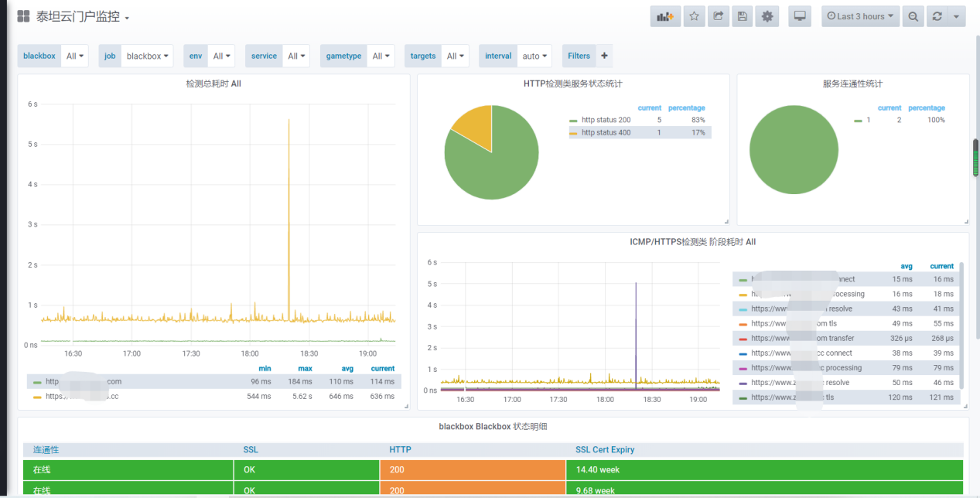The image size is (980, 498).
Task: Open the refresh interval dropdown arrow
Action: click(957, 16)
